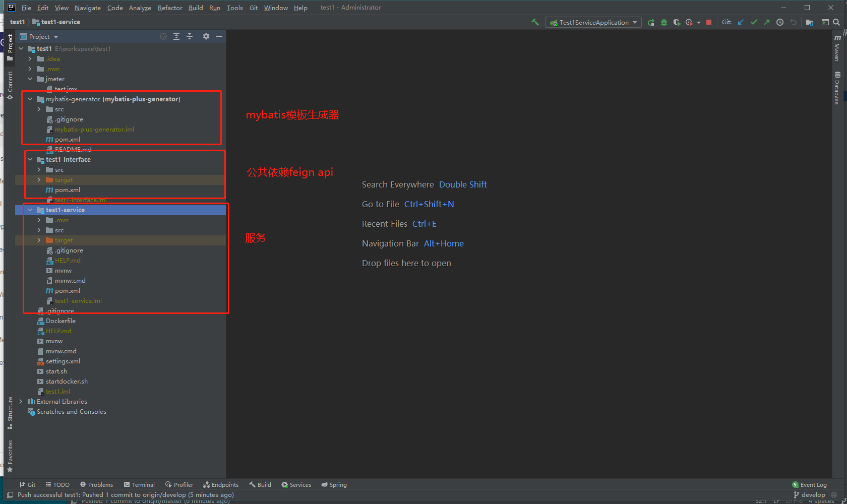Open Test1ServiceApplication run configuration dropdown
The height and width of the screenshot is (504, 847).
pyautogui.click(x=593, y=22)
